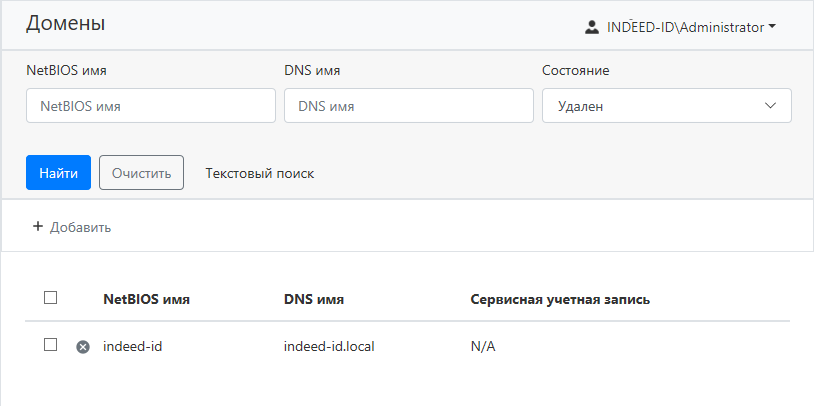This screenshot has height=406, width=814.
Task: Switch to Текстовый поиск mode
Action: tap(259, 173)
